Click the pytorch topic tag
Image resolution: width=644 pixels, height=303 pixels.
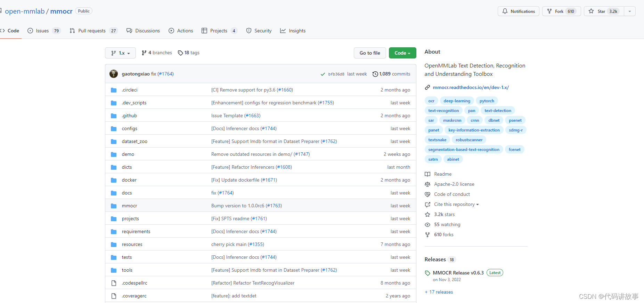(487, 101)
